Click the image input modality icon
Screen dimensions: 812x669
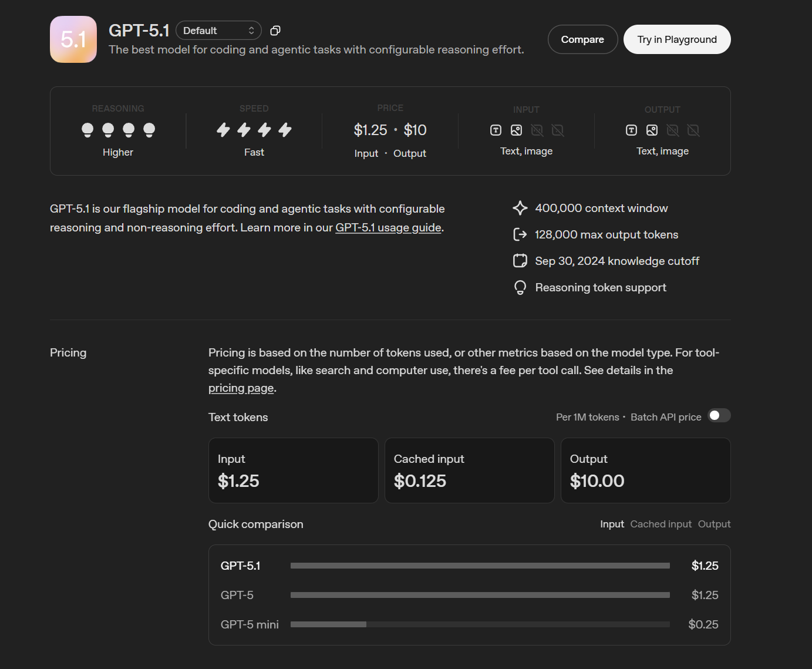tap(516, 130)
